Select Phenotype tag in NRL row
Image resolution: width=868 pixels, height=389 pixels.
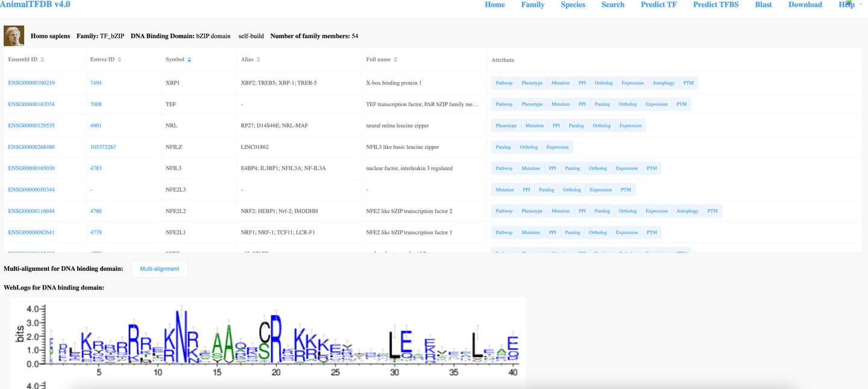coord(506,126)
